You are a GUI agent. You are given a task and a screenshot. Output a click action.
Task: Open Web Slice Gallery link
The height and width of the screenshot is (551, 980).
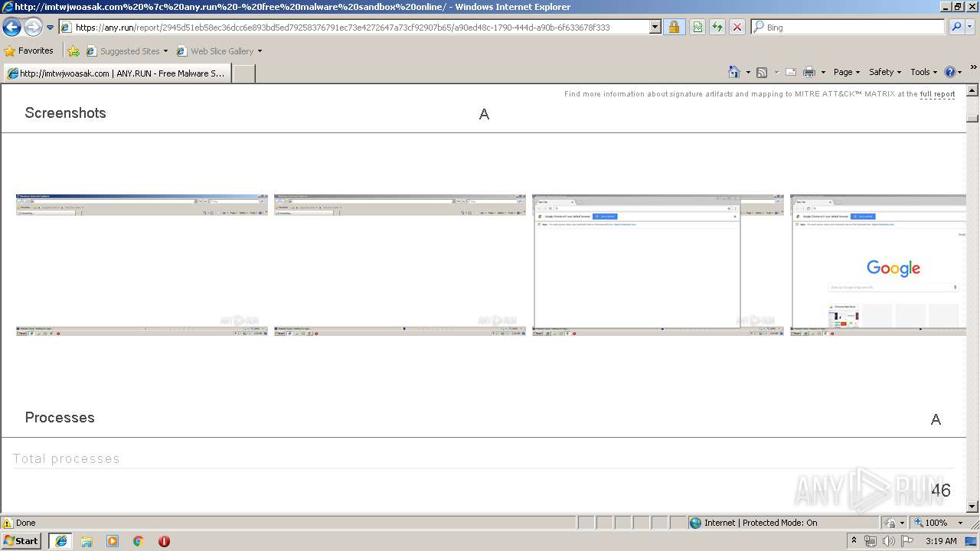pos(219,51)
